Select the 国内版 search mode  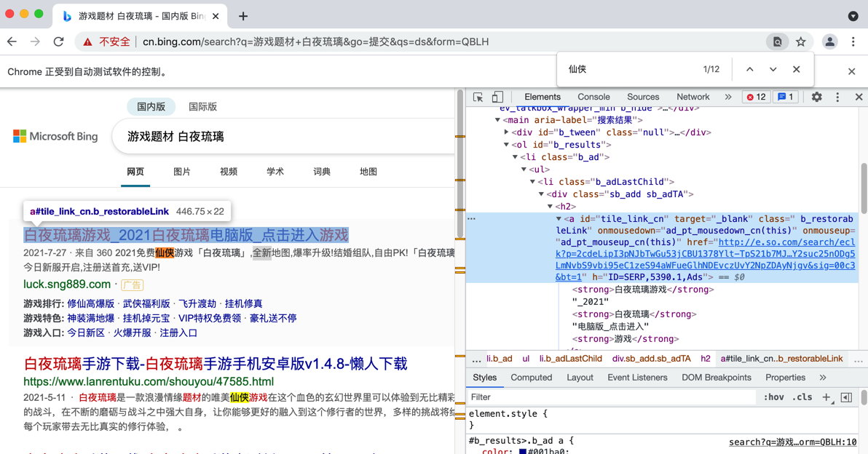pyautogui.click(x=151, y=107)
